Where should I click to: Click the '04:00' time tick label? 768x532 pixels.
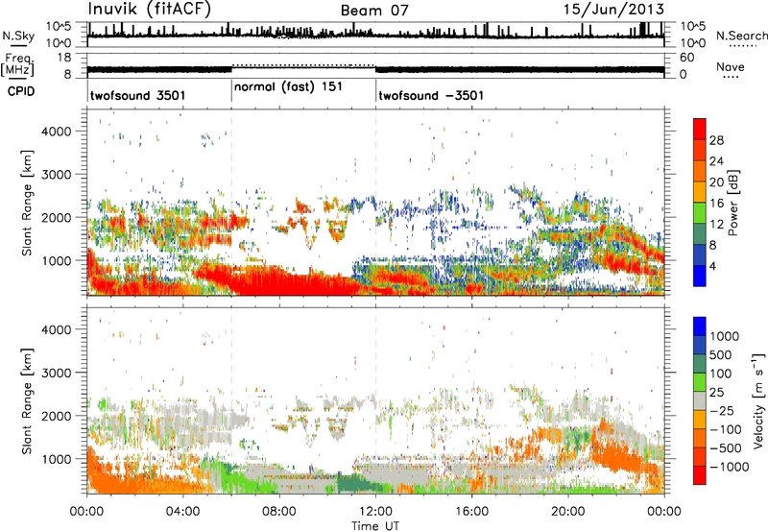(182, 512)
